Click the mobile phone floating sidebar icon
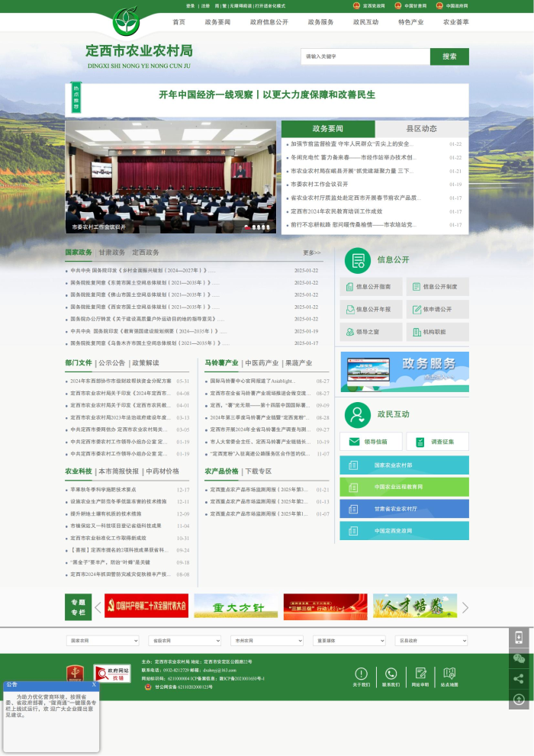The image size is (534, 756). (x=519, y=639)
